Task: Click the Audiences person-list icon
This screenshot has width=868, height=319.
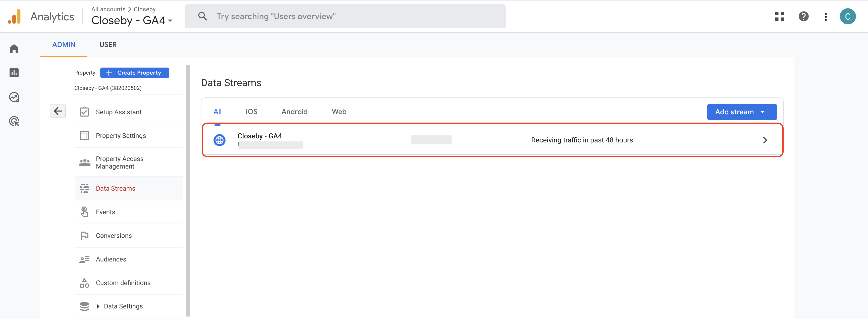Action: 84,259
